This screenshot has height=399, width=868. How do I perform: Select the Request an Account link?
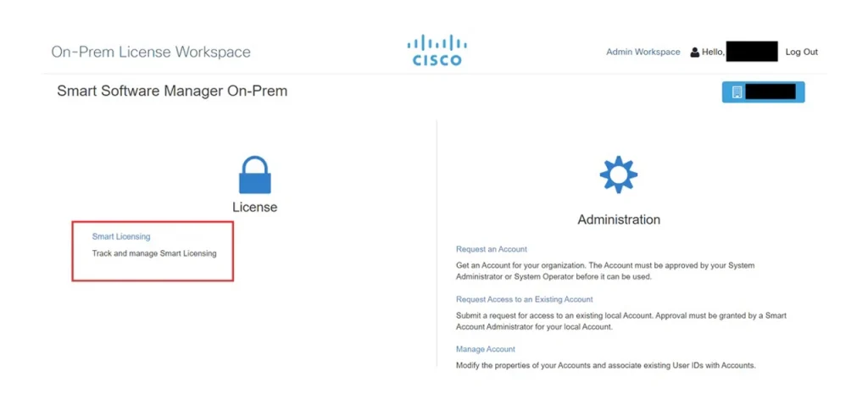point(492,249)
